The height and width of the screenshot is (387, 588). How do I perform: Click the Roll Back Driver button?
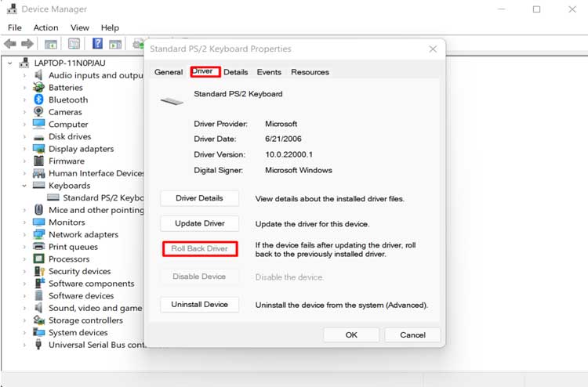199,248
